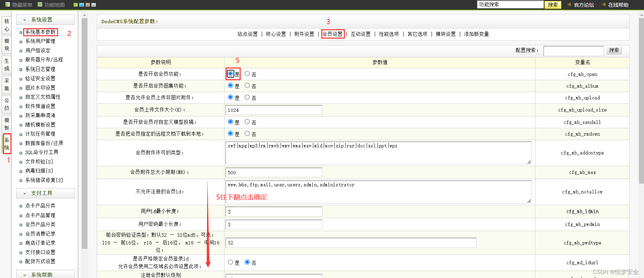Image resolution: width=644 pixels, height=278 pixels.
Task: Switch to 模块 side tab
Action: pos(7,45)
